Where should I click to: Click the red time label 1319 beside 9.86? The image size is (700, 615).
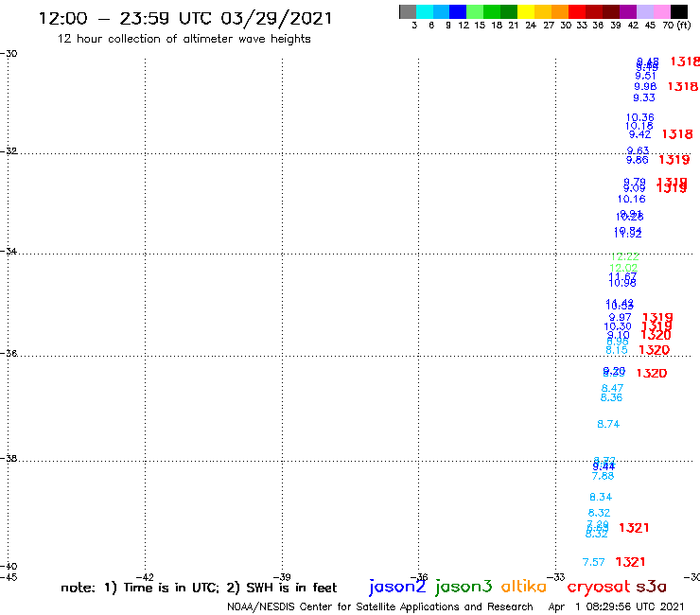coord(674,160)
